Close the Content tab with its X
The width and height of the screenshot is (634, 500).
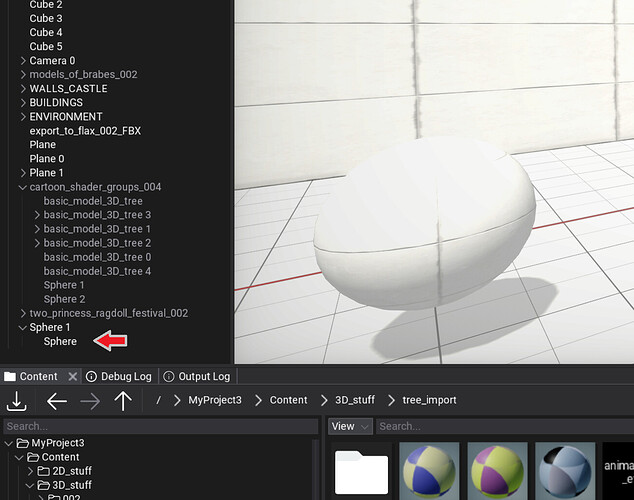(69, 377)
